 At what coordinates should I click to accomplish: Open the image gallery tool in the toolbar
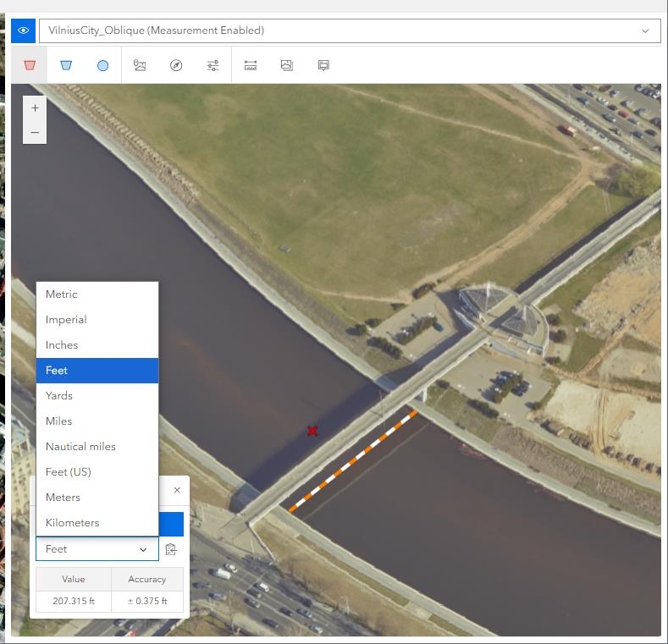pos(140,65)
